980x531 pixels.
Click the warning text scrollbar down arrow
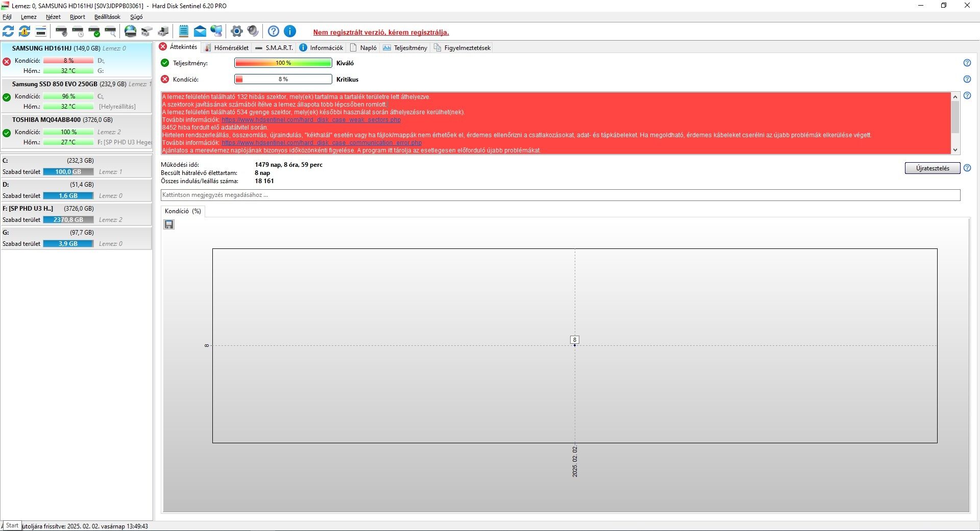[955, 150]
